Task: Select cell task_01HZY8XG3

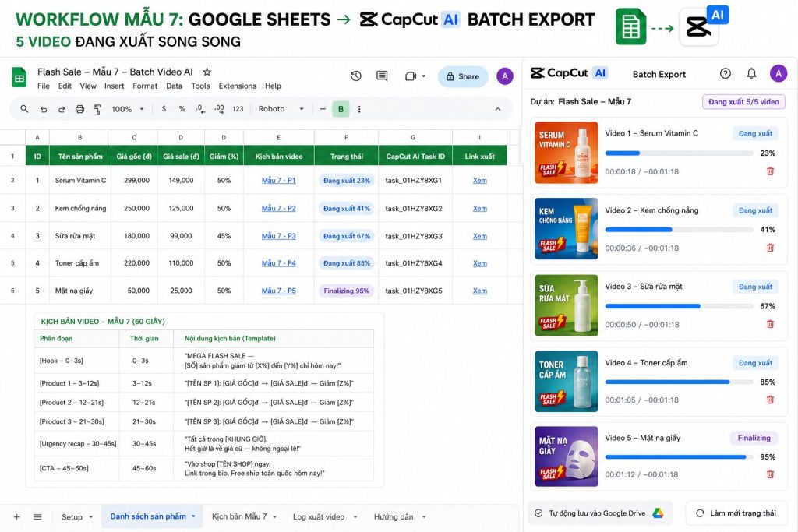Action: 414,236
